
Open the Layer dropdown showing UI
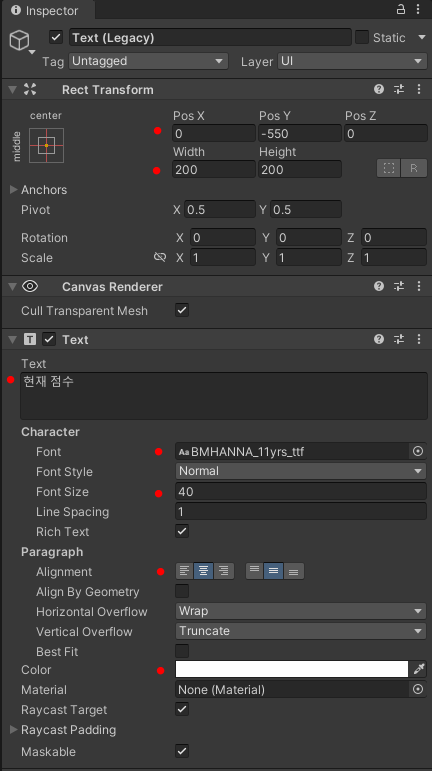[x=352, y=61]
